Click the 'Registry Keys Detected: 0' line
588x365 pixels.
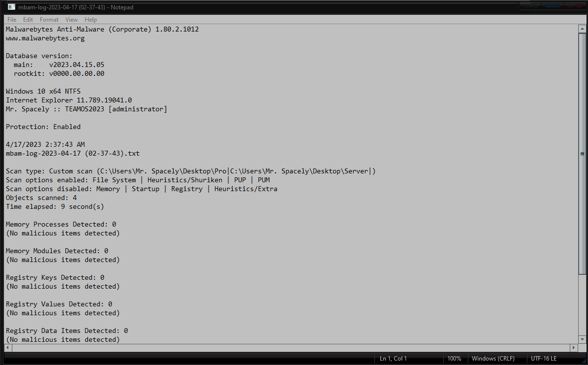coord(55,277)
